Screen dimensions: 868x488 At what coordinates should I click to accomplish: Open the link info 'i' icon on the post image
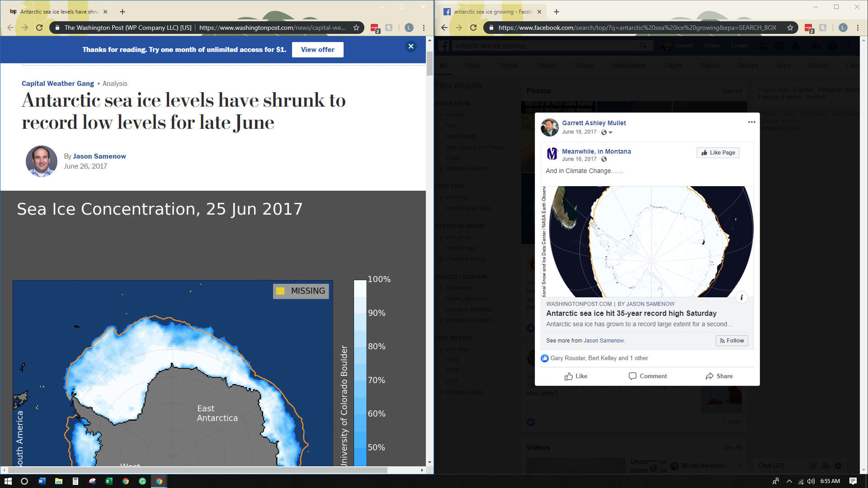741,297
